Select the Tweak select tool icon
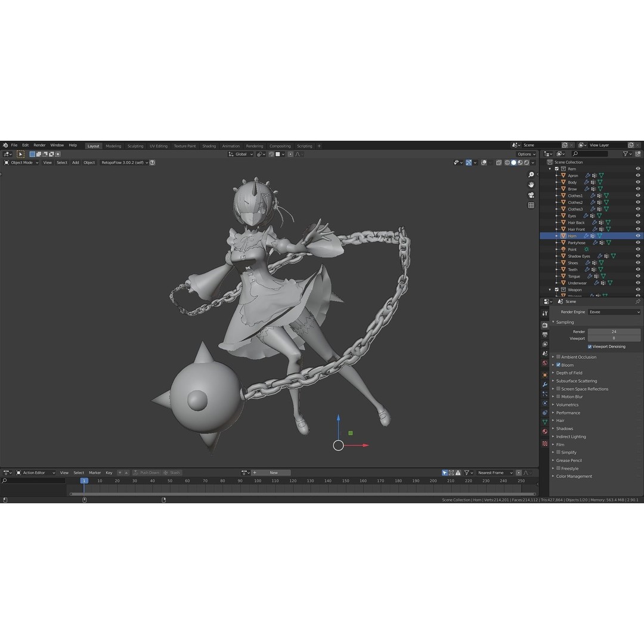This screenshot has width=644, height=644. click(20, 154)
